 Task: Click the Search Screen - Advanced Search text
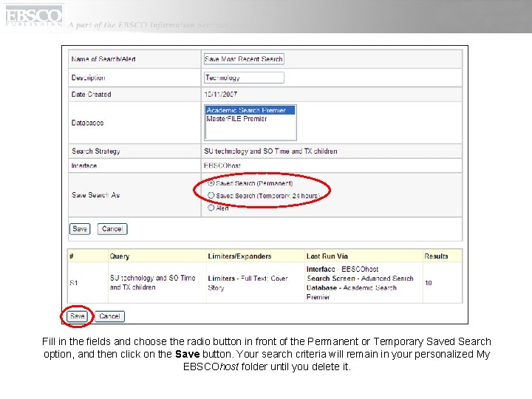[360, 279]
